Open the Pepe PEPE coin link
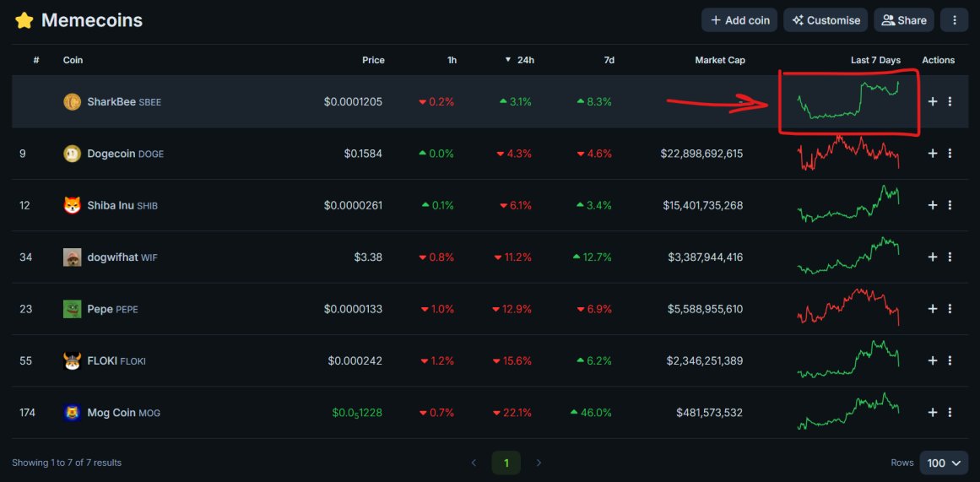The image size is (980, 482). click(113, 309)
